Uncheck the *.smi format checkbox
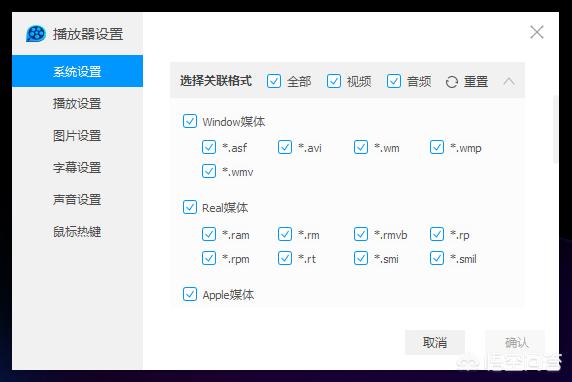This screenshot has width=572, height=382. (361, 258)
